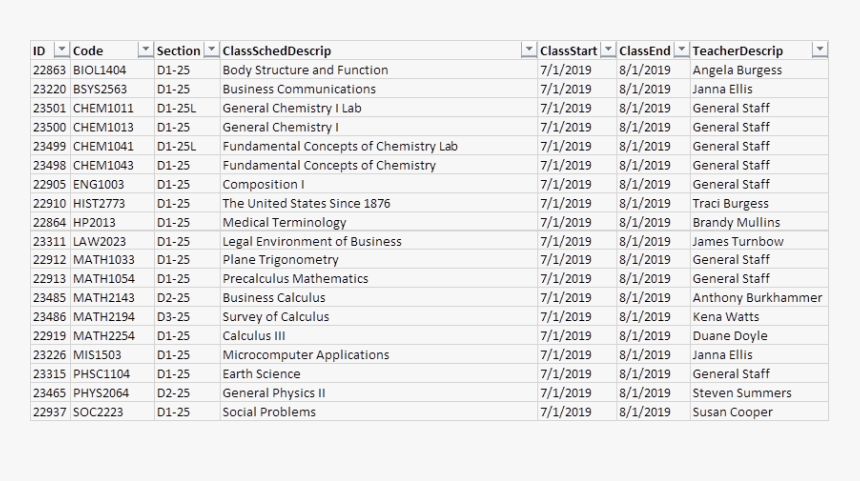Open the ClassSchedDescrip filter dropdown
860x481 pixels.
[528, 50]
